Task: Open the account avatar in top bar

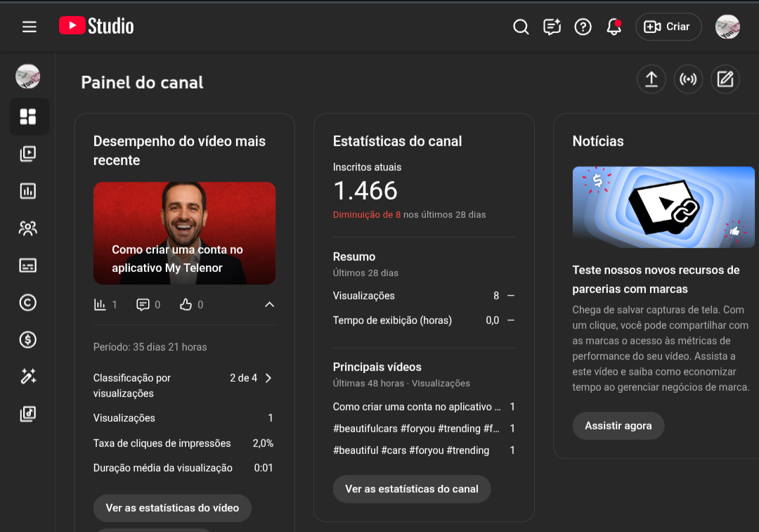Action: coord(727,27)
